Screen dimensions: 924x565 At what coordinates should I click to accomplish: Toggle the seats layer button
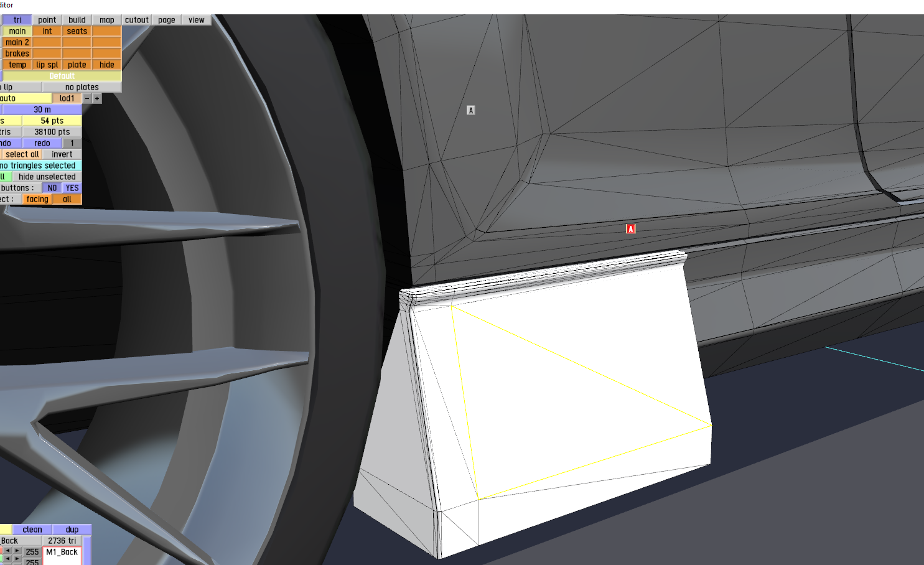tap(77, 31)
